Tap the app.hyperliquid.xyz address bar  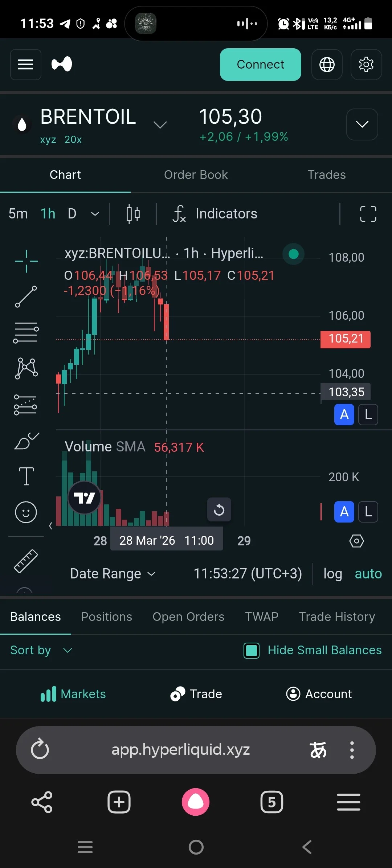(x=181, y=750)
